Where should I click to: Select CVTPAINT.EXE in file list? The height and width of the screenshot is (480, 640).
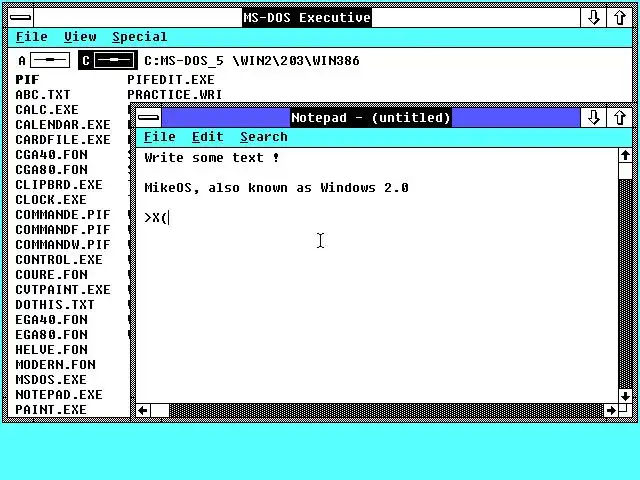pyautogui.click(x=63, y=290)
